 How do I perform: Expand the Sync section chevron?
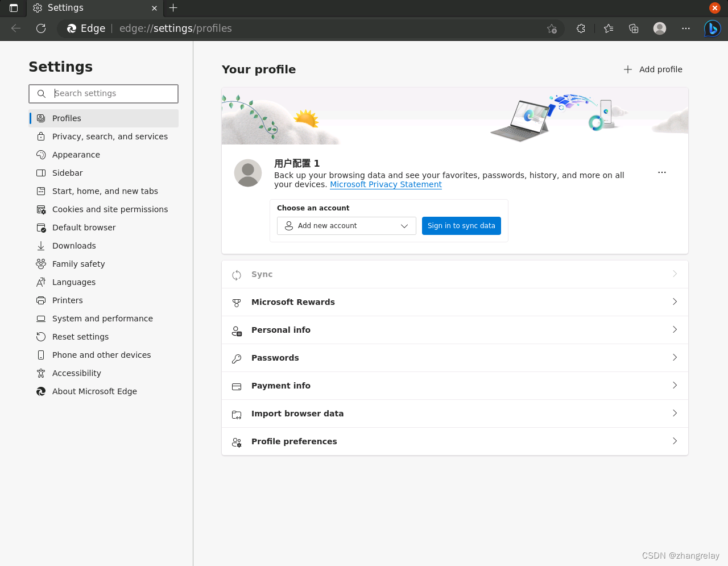675,274
